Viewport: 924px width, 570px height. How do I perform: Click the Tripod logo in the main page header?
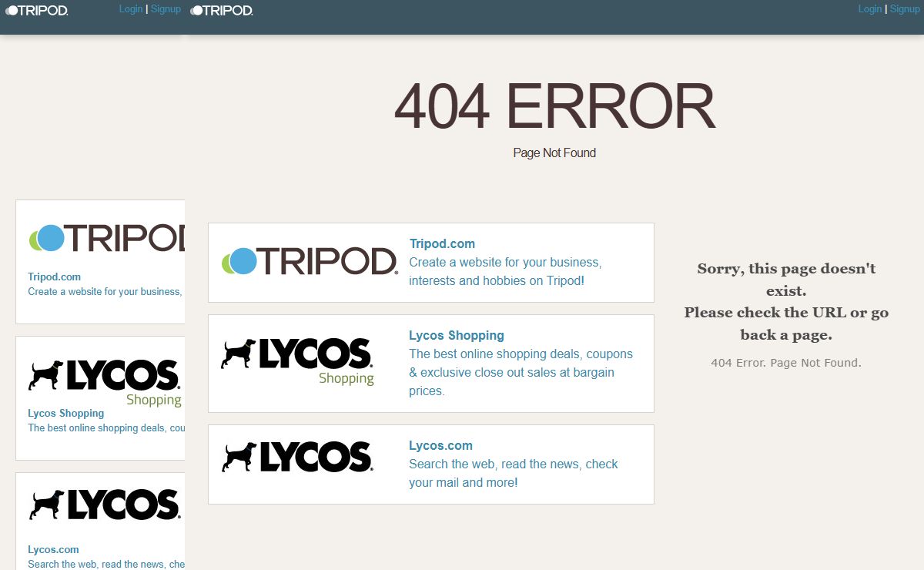[222, 10]
